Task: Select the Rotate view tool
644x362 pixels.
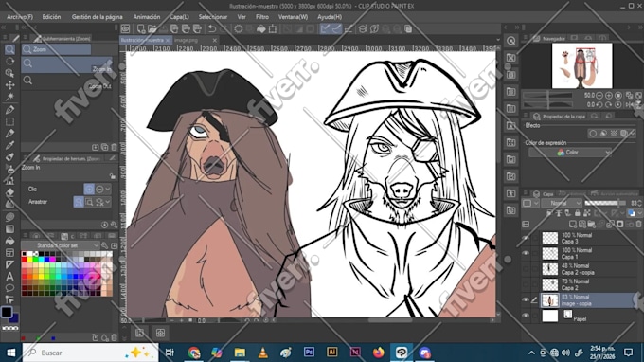Action: pyautogui.click(x=9, y=62)
